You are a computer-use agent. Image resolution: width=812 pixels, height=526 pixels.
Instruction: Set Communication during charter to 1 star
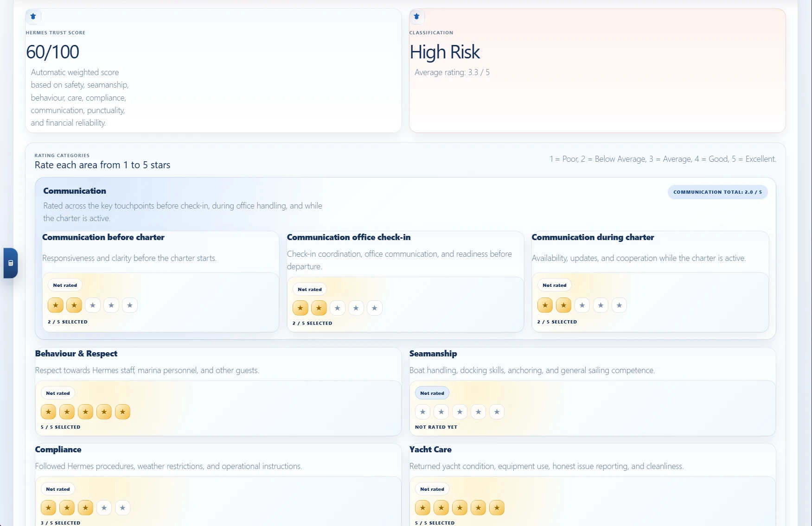coord(545,305)
